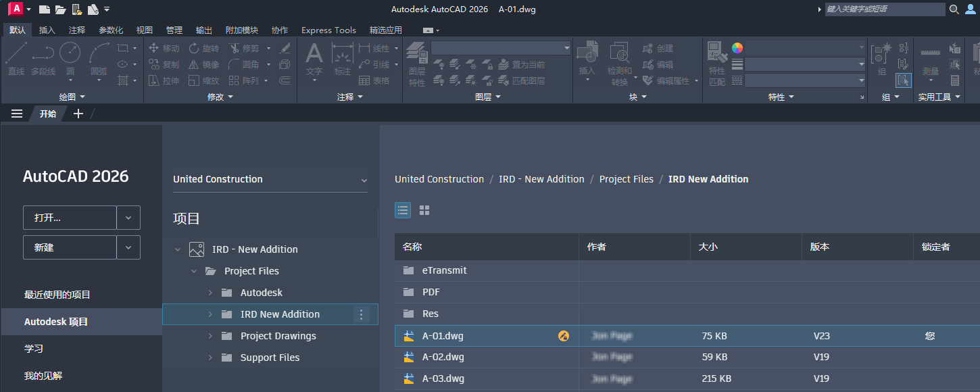Click the 缩放 (Scale) tool
Viewport: 980px width, 392px height.
[203, 80]
